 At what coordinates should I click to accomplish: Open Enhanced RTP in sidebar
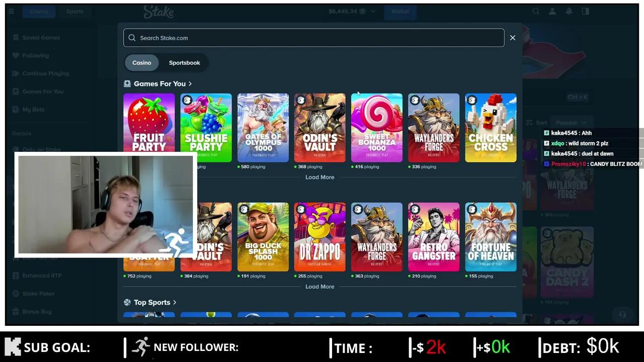click(x=42, y=276)
